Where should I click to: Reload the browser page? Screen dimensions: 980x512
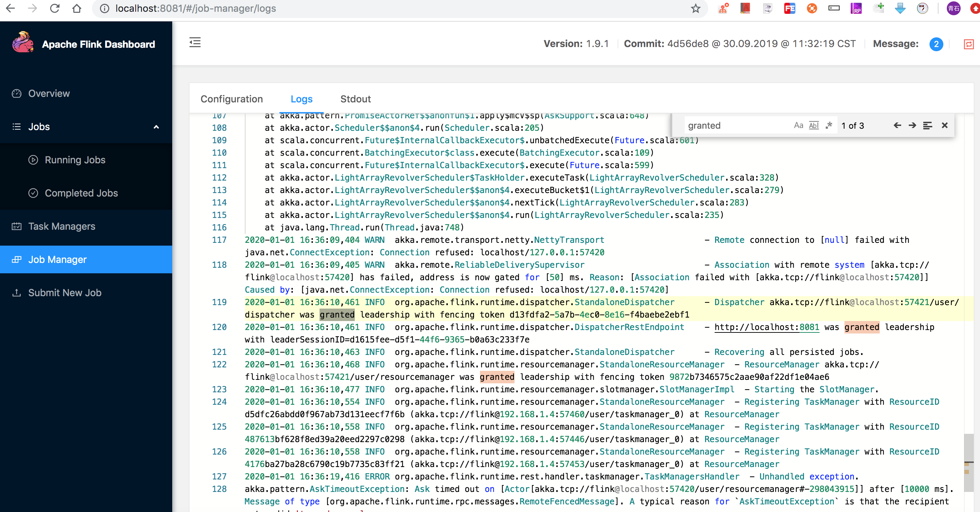pos(55,8)
